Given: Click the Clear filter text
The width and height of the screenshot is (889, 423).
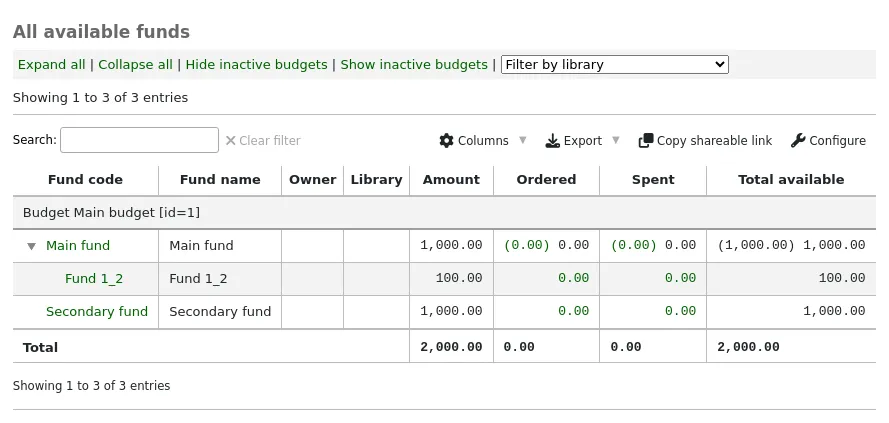Looking at the screenshot, I should [270, 141].
